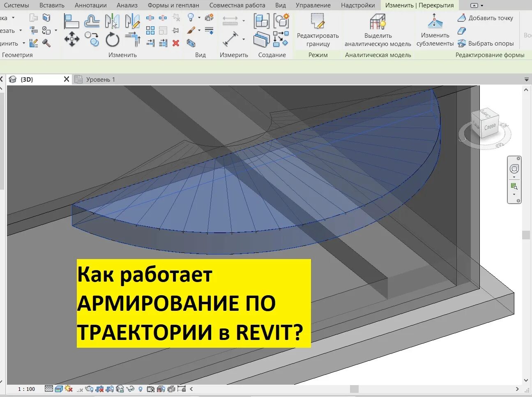Click the red Delete icon
Viewport: 532px width, 397px height.
click(176, 43)
